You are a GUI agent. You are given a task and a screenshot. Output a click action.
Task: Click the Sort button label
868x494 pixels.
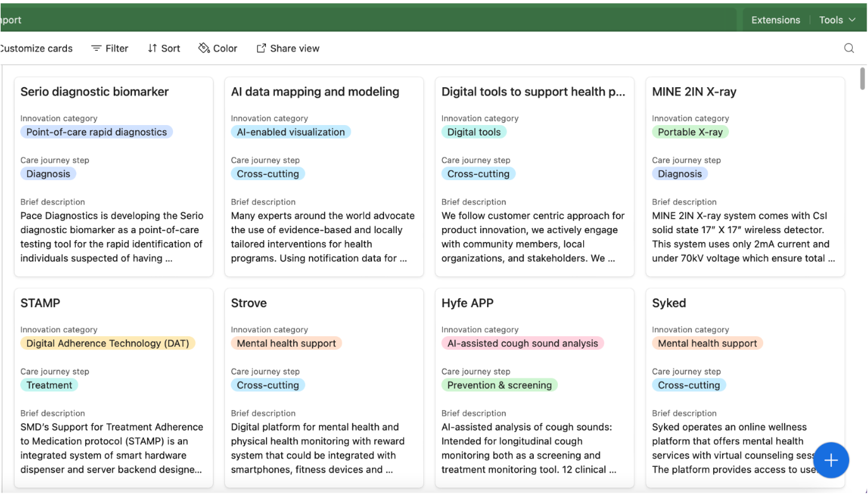click(x=171, y=48)
